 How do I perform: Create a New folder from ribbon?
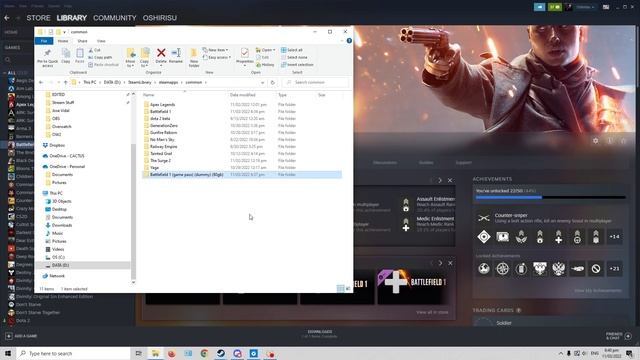click(x=194, y=58)
